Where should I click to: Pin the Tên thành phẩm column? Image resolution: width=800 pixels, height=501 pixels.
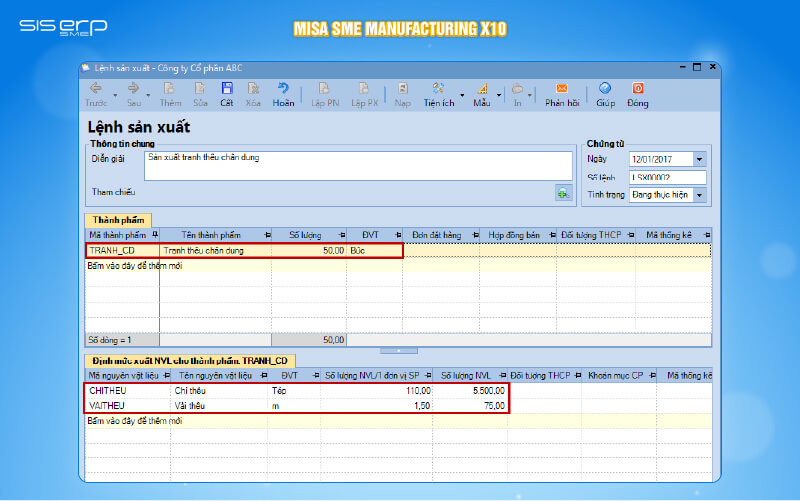pyautogui.click(x=267, y=235)
